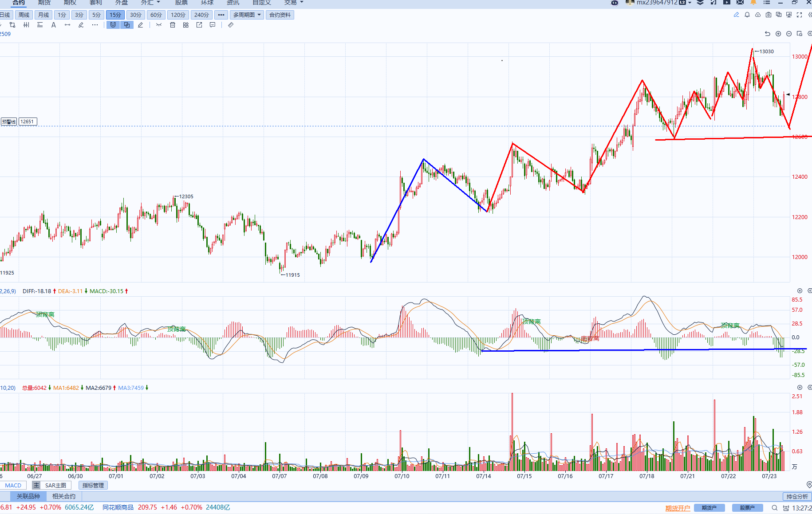Open the 外汇 menu dropdown
Viewport: 812px width, 514px height.
[150, 3]
